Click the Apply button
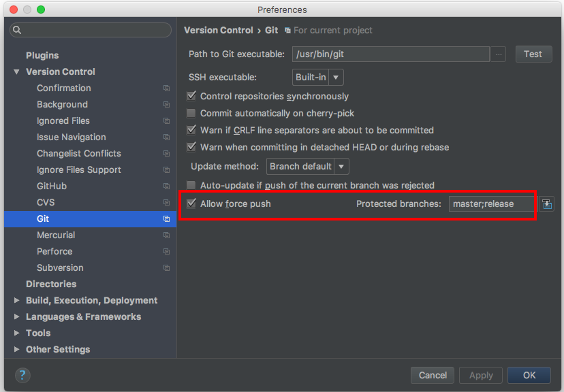The width and height of the screenshot is (564, 392). click(x=480, y=375)
